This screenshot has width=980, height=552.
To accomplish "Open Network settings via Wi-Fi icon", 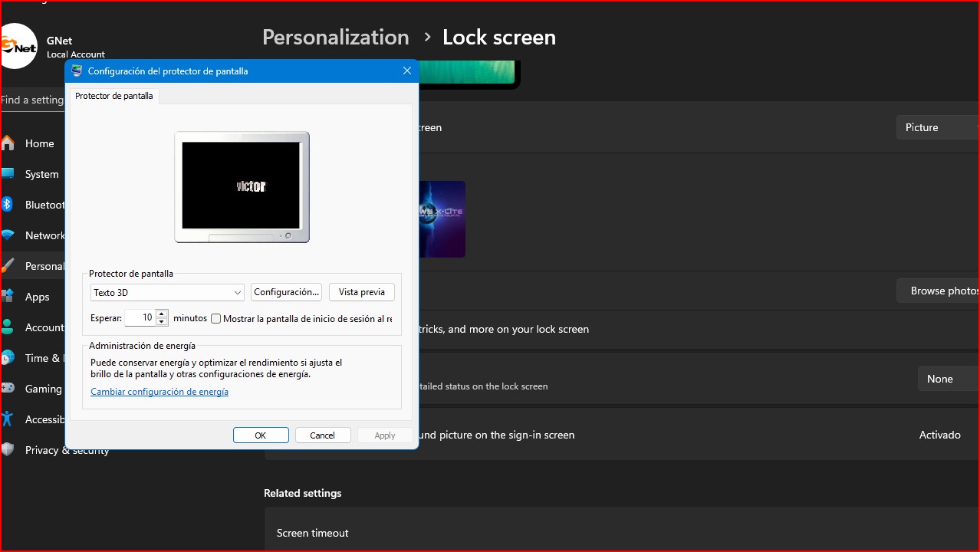I will (8, 235).
